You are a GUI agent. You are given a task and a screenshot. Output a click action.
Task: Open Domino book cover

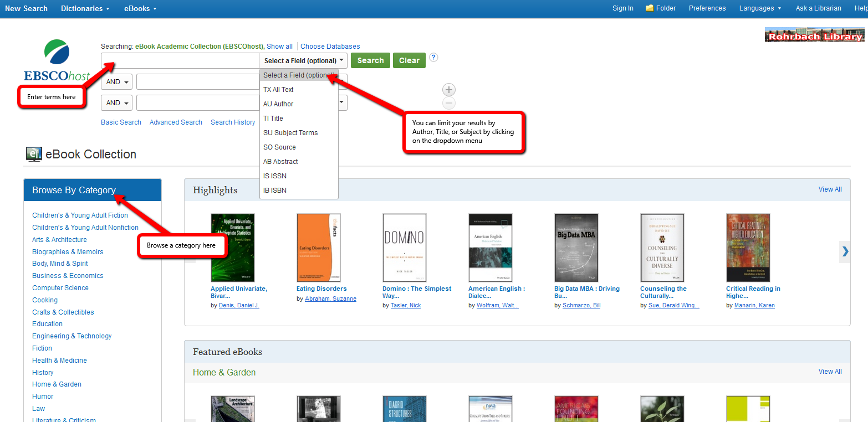pyautogui.click(x=404, y=248)
